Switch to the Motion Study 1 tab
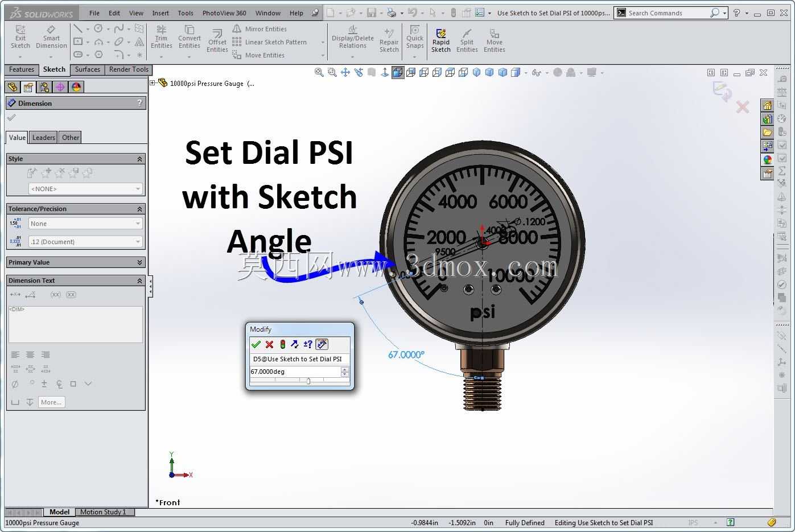 pyautogui.click(x=104, y=512)
